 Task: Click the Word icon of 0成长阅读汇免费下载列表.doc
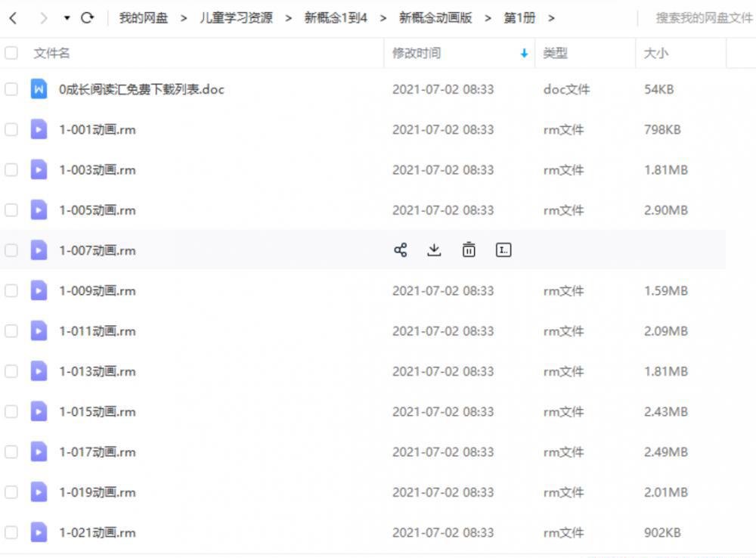click(39, 88)
